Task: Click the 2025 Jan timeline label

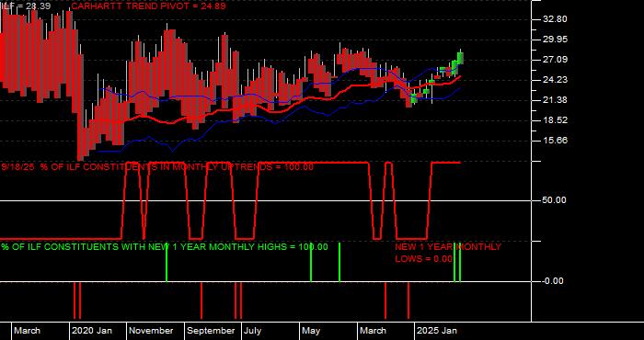Action: (437, 331)
